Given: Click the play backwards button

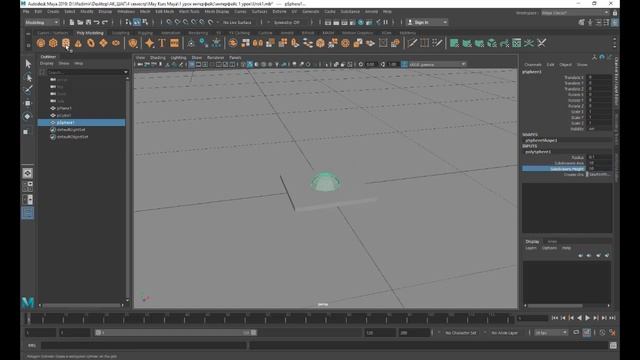Looking at the screenshot, I should (x=579, y=318).
